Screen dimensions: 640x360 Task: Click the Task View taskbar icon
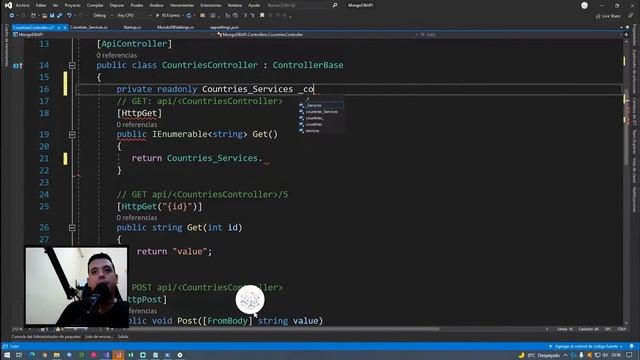(19, 355)
